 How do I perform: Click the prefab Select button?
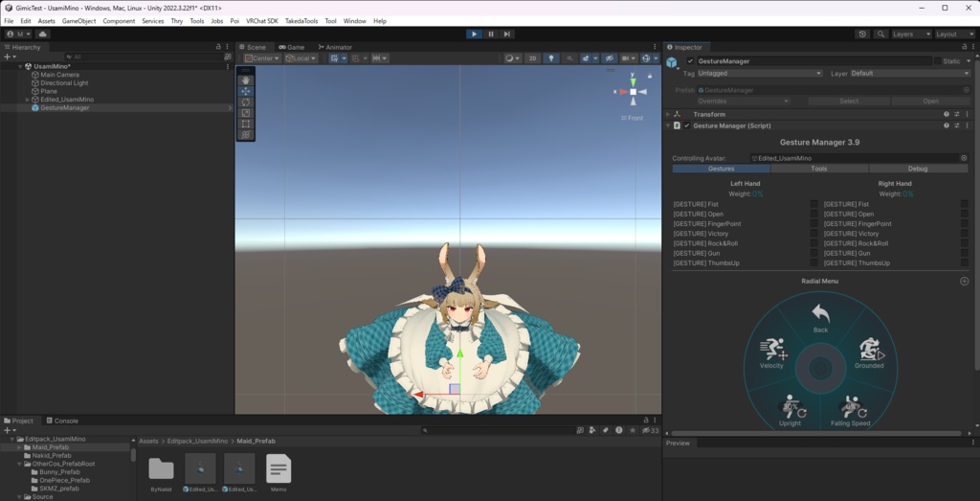click(849, 101)
